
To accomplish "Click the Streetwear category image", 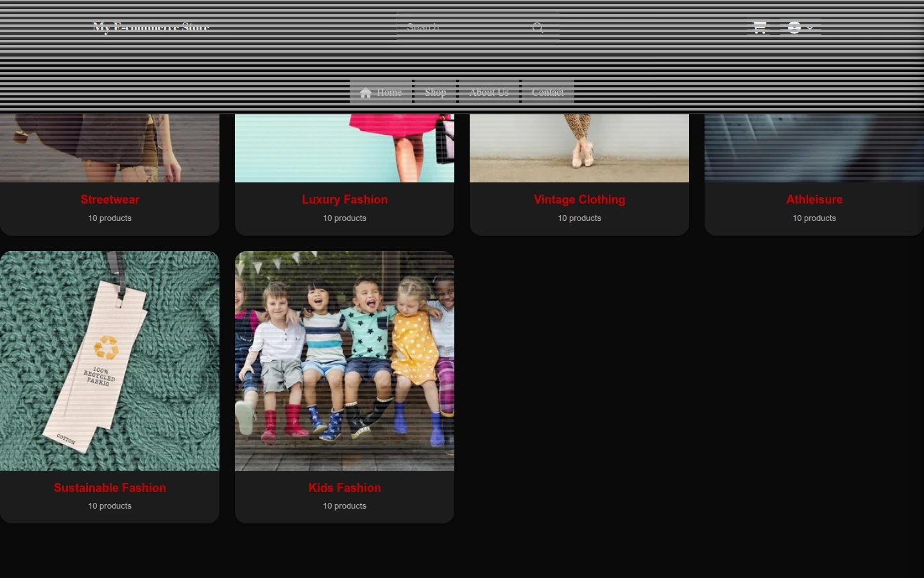I will [110, 148].
